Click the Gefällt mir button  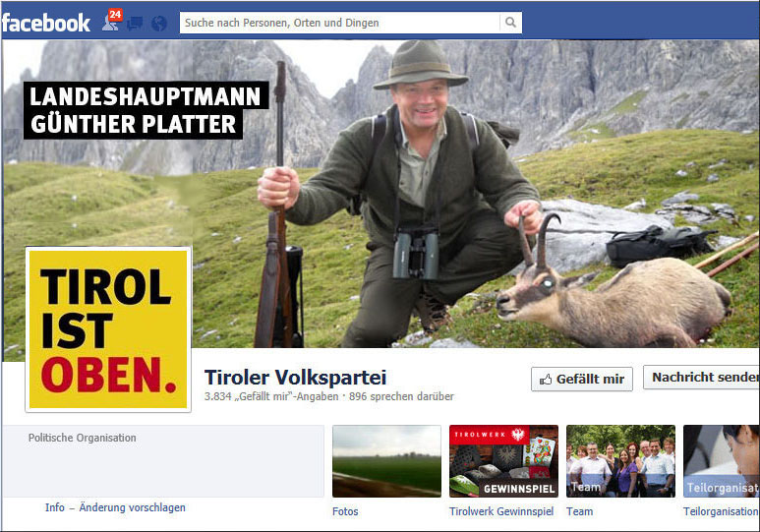(582, 380)
